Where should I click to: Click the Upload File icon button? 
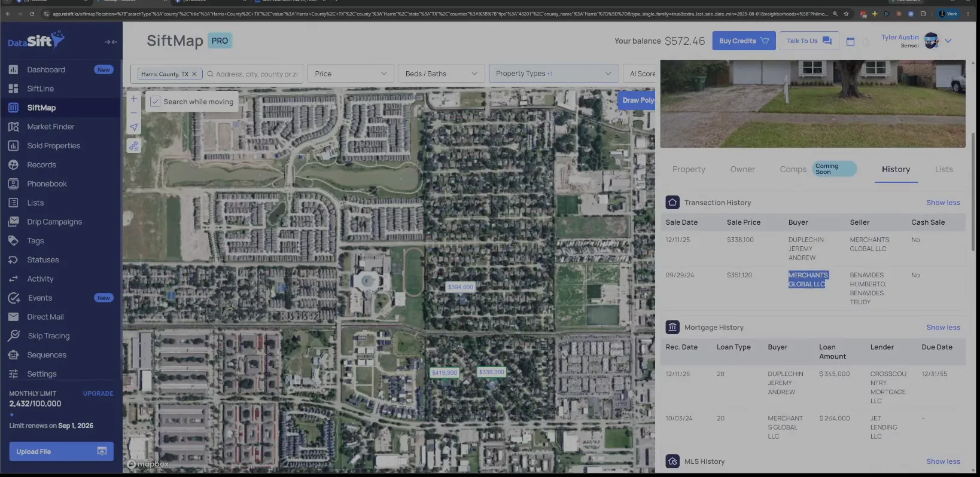pos(102,451)
